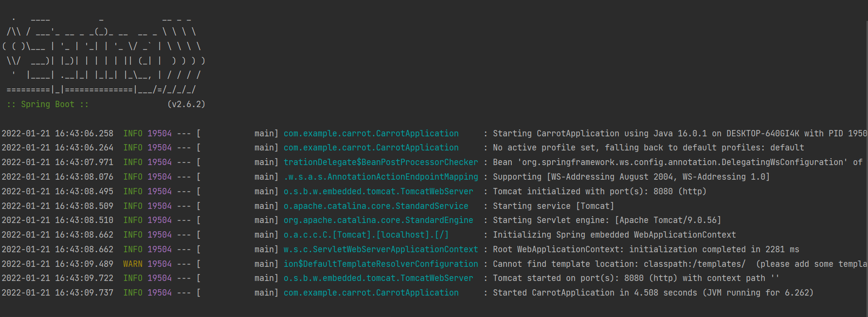Viewport: 868px width, 317px height.
Task: Click 'o.apache.catalina.core.StandardService' logger name
Action: coord(376,206)
